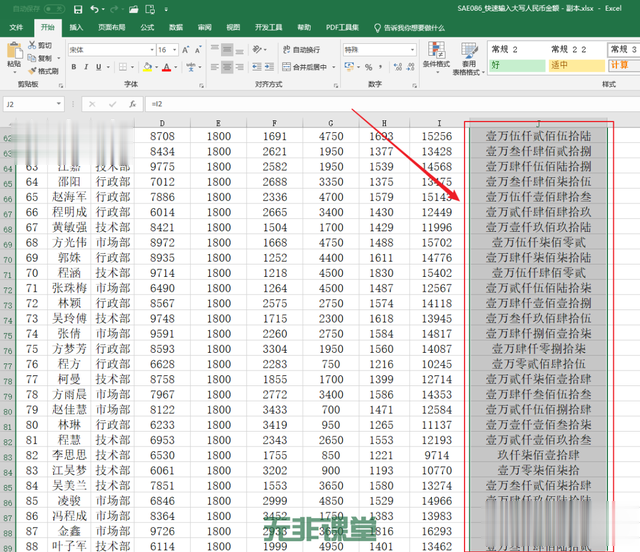Increase font size with larger A icon
Viewport: 640px width, 552px height.
pyautogui.click(x=185, y=50)
